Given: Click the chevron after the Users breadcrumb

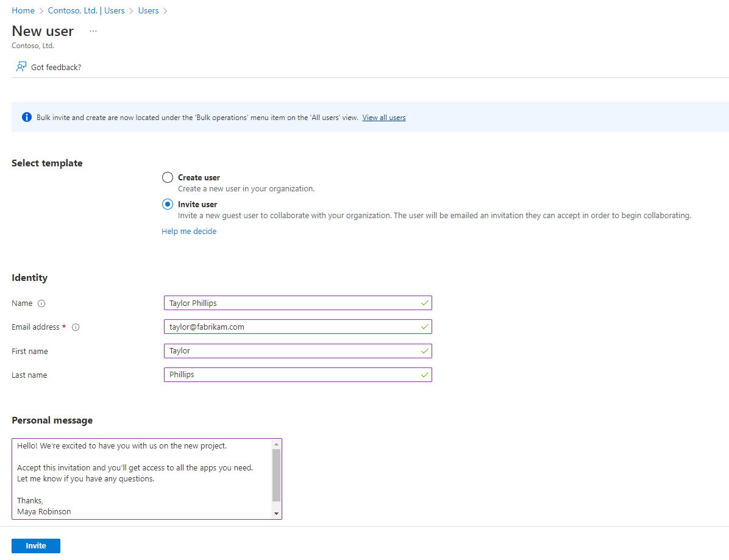Looking at the screenshot, I should point(165,11).
